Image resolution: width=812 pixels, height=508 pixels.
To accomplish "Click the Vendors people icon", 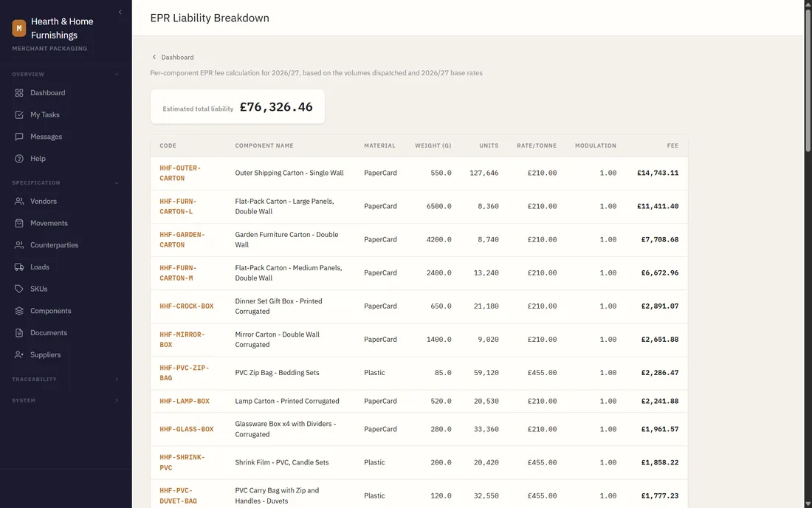I will point(19,201).
